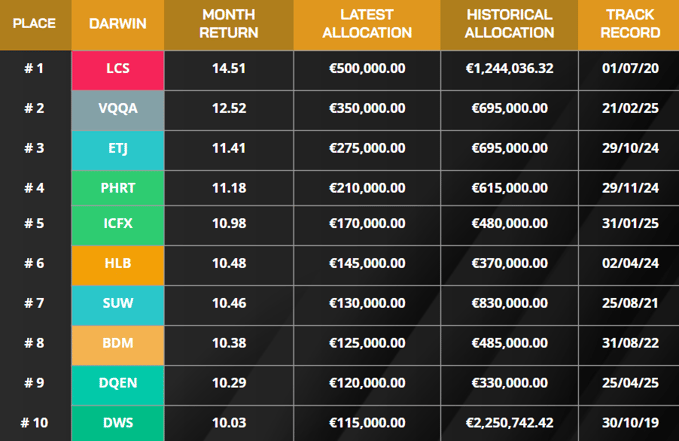Click the LCS darwin badge

tap(117, 69)
